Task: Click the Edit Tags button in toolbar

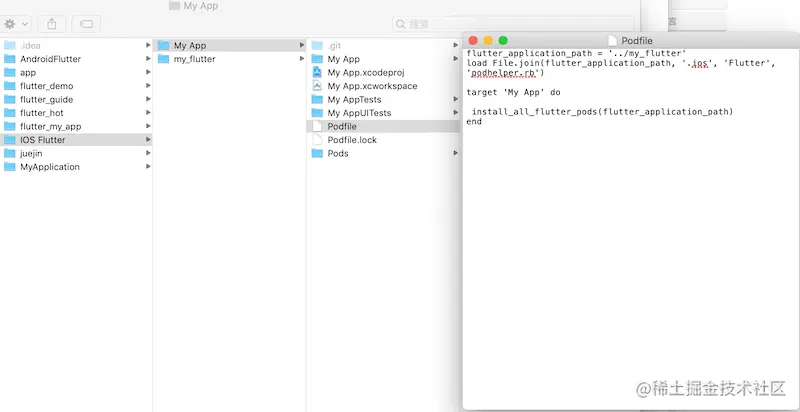Action: (x=86, y=24)
